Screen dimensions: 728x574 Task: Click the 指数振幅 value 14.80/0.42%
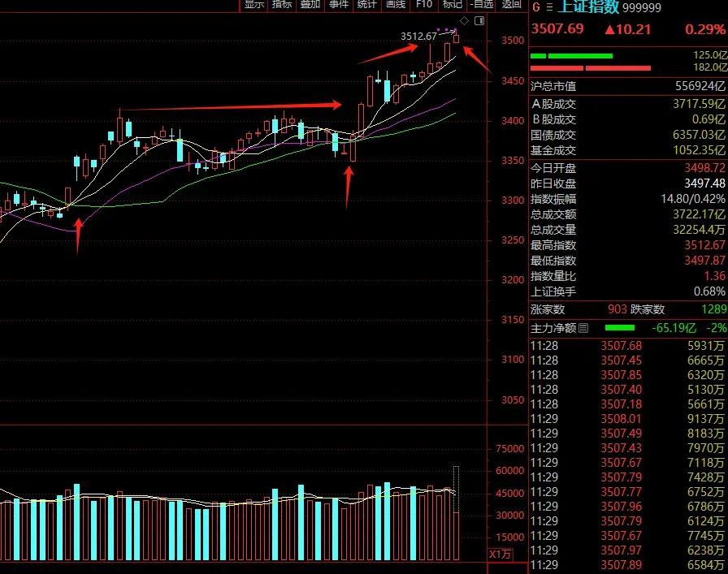pos(693,199)
